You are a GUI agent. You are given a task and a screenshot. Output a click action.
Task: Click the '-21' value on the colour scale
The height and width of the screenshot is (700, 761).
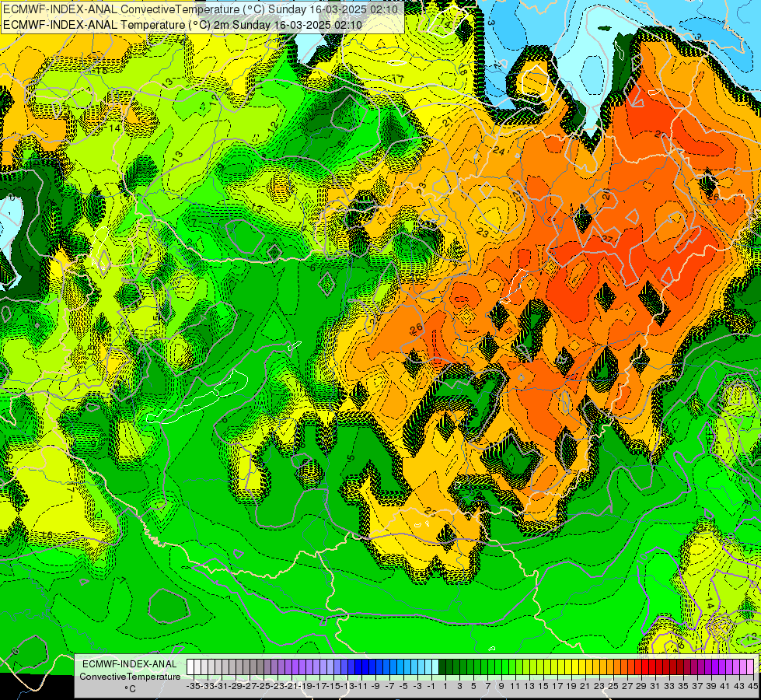click(x=291, y=686)
